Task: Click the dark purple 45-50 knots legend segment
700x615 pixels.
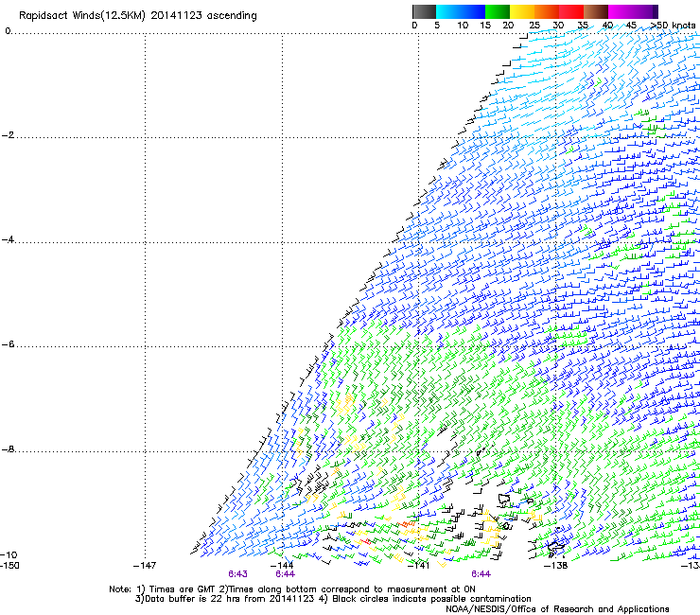Action: (645, 11)
